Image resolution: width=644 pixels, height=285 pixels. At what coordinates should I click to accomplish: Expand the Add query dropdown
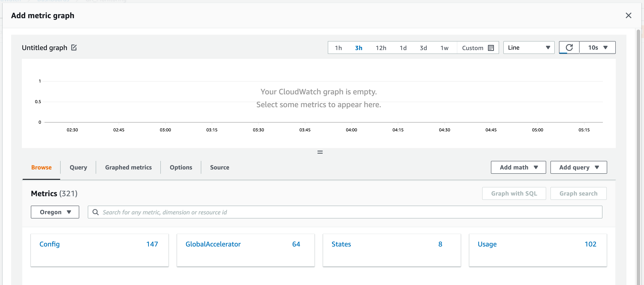(578, 167)
